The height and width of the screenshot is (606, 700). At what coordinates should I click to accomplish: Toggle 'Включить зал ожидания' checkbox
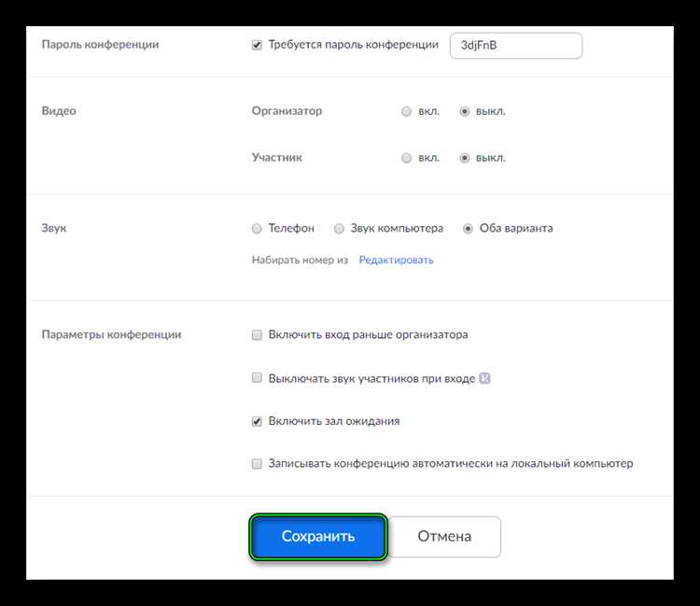click(257, 421)
